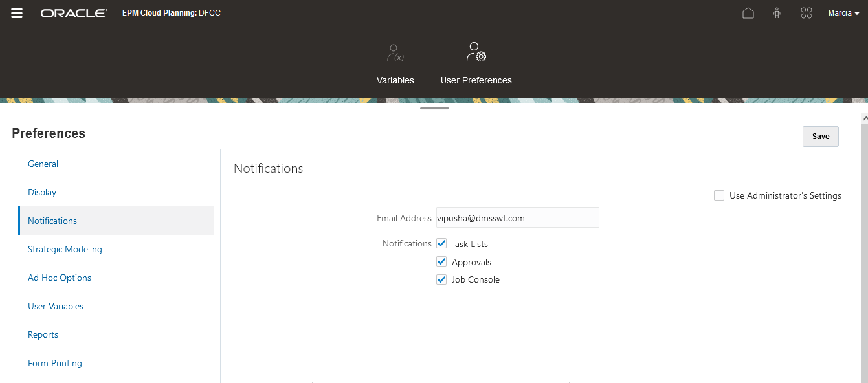This screenshot has height=383, width=868.
Task: Open Strategic Modeling preferences
Action: point(65,249)
